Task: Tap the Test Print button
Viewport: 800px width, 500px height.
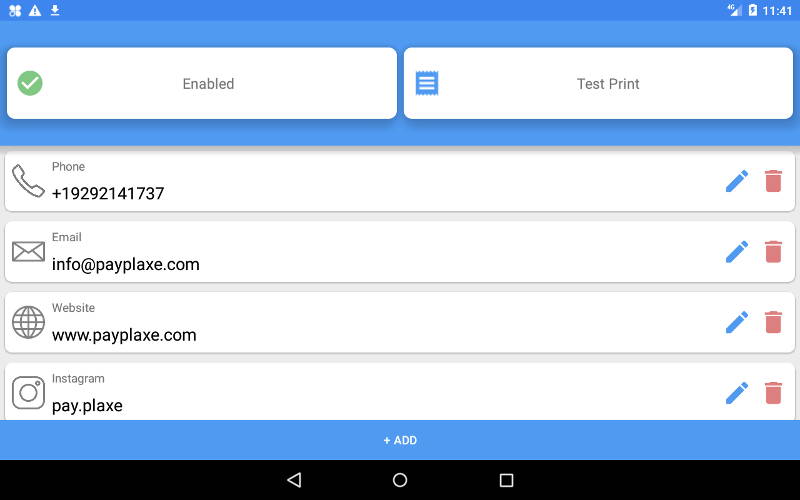Action: point(598,83)
